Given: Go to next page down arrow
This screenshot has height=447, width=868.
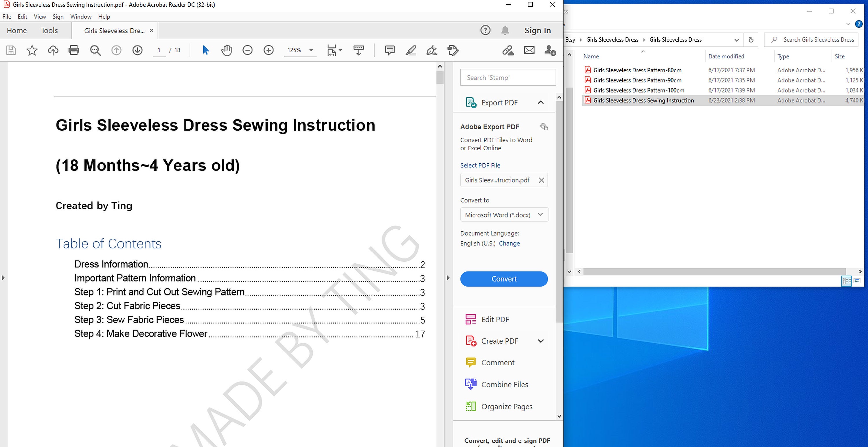Looking at the screenshot, I should (x=137, y=51).
